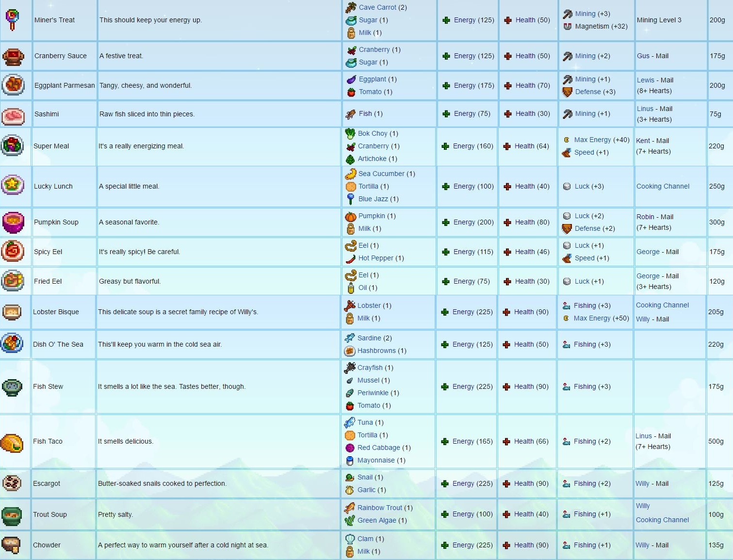This screenshot has width=733, height=560.
Task: Click the Escargot plate icon
Action: click(x=12, y=483)
